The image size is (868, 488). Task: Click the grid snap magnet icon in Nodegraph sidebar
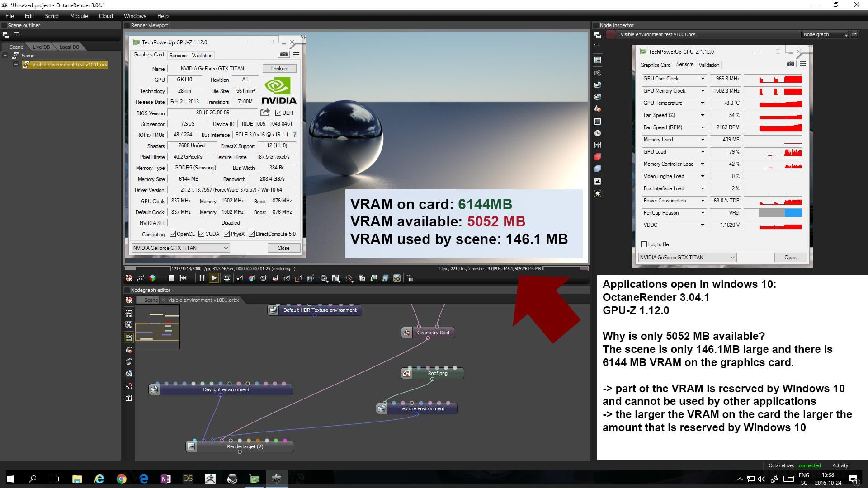point(129,386)
